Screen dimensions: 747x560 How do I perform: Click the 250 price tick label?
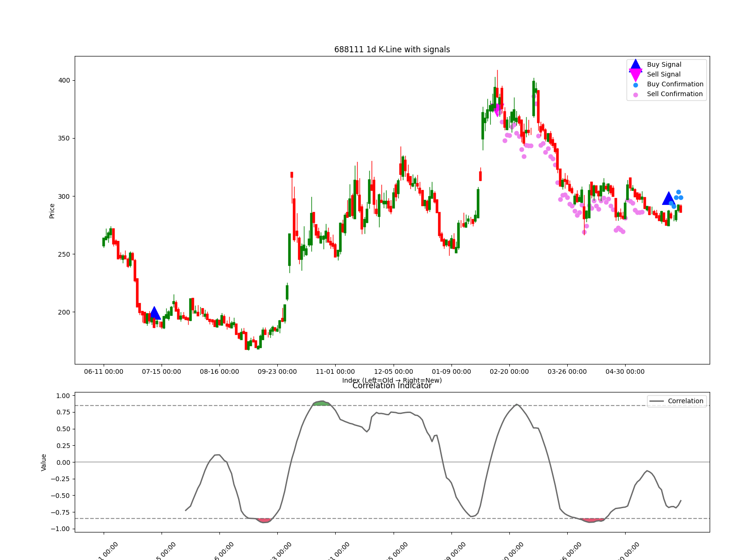tap(64, 254)
